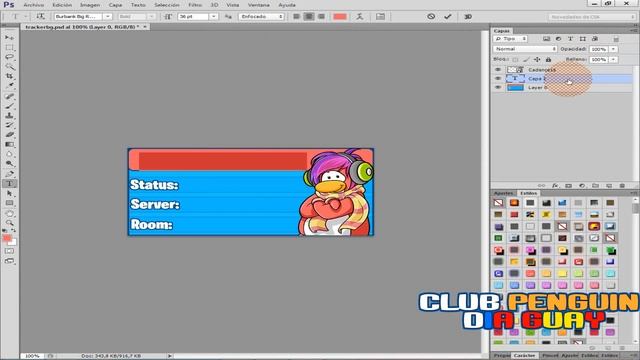Select the Hand tool
This screenshot has height=360, width=640.
(x=9, y=213)
